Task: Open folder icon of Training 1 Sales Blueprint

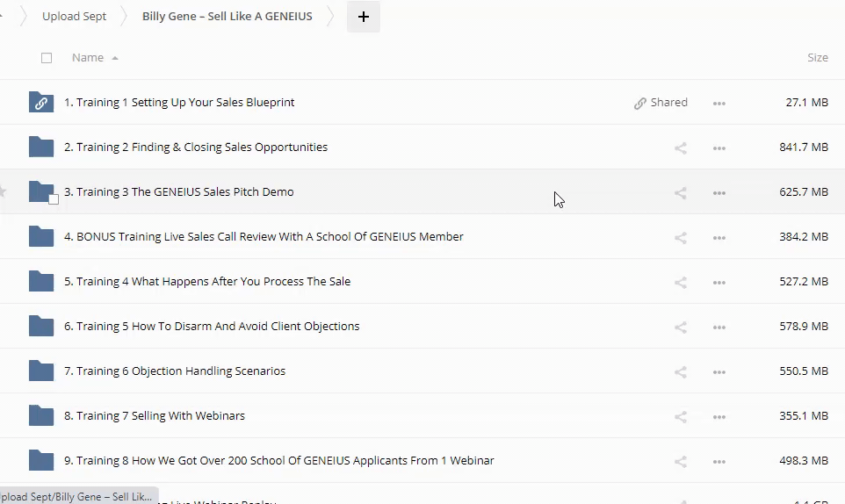Action: [x=41, y=103]
